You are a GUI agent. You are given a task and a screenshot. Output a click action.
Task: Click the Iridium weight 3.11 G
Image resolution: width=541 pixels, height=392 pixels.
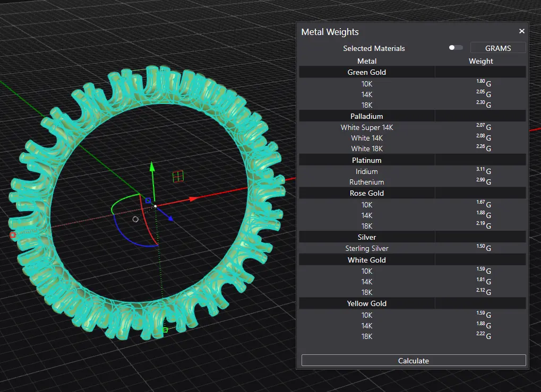[483, 170]
